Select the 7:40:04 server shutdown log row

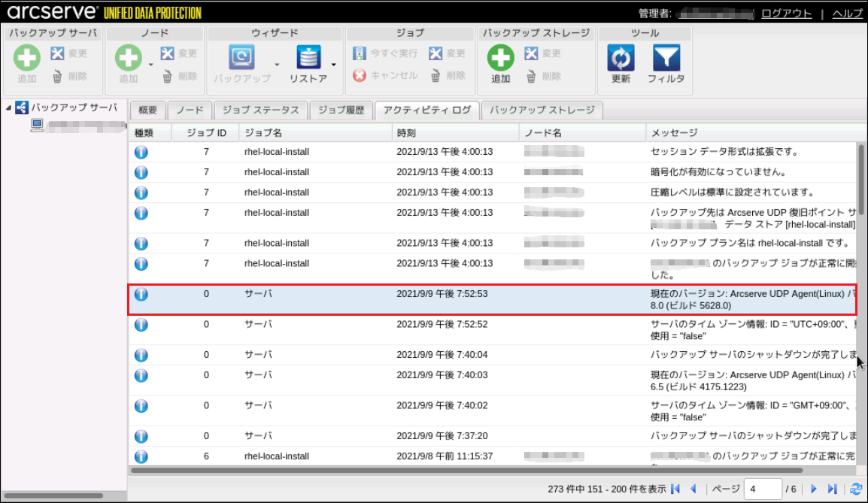(493, 355)
